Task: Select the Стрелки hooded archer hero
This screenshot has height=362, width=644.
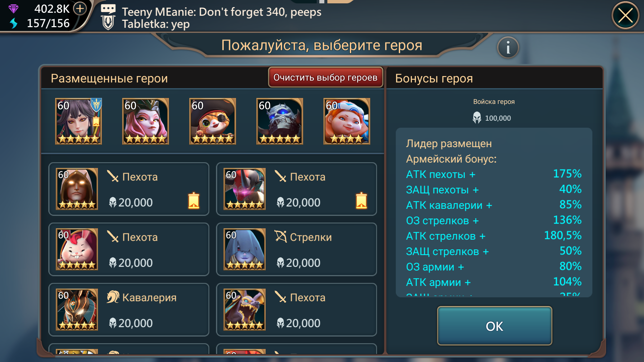Action: click(297, 249)
